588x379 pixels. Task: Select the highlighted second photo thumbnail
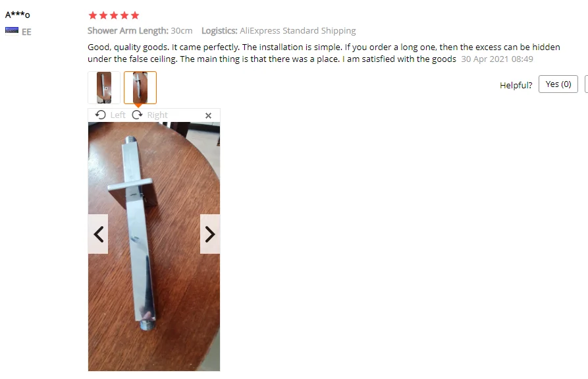(140, 88)
